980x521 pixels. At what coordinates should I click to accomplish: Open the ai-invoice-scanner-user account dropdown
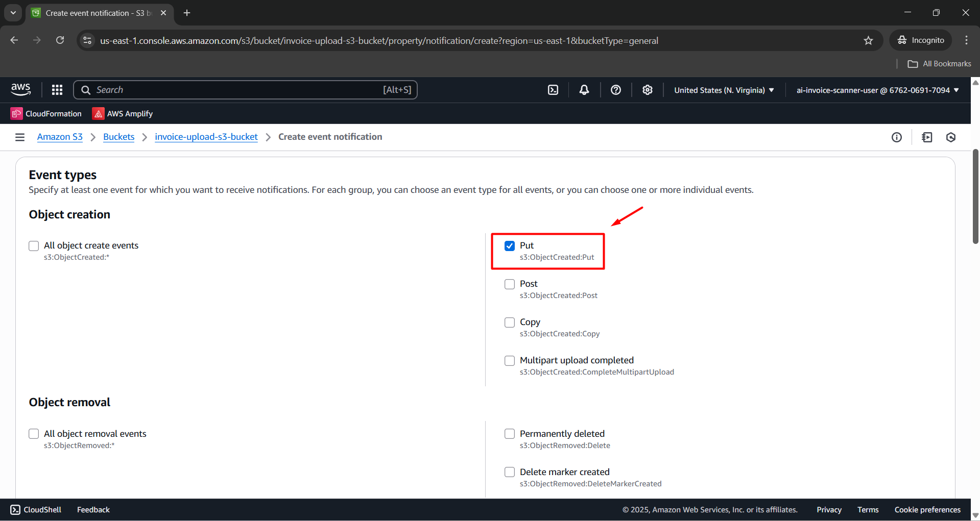pyautogui.click(x=877, y=90)
